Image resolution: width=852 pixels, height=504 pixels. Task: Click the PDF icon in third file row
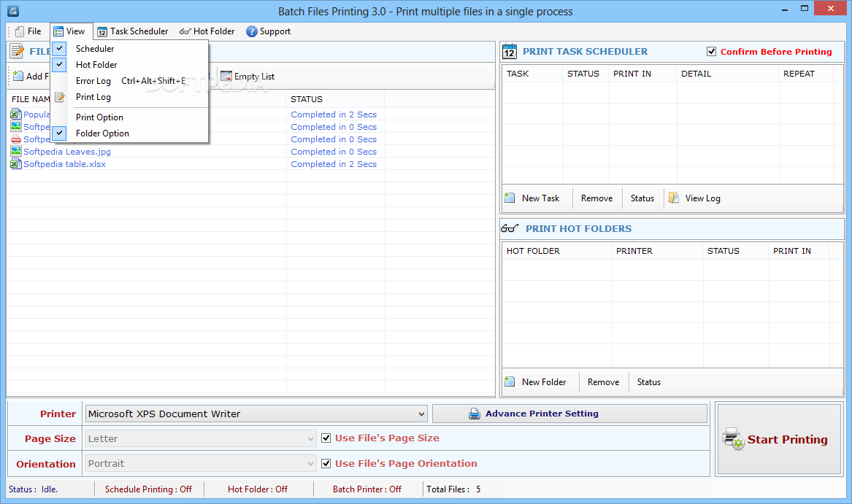pyautogui.click(x=16, y=139)
